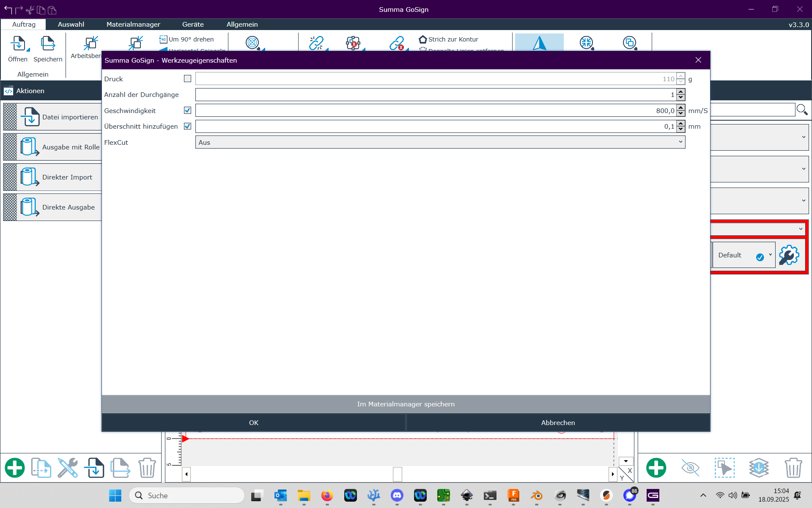This screenshot has width=812, height=508.
Task: Click the Speichern save icon
Action: 48,44
